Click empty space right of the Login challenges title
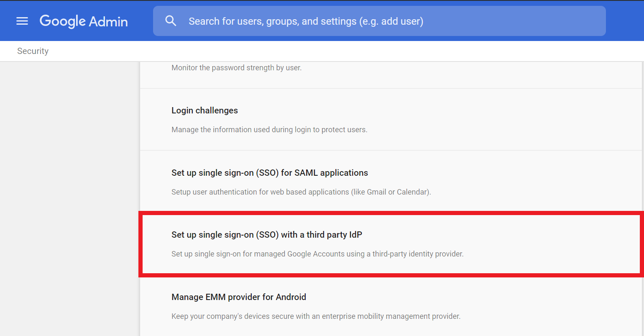The image size is (644, 336). pos(418,110)
